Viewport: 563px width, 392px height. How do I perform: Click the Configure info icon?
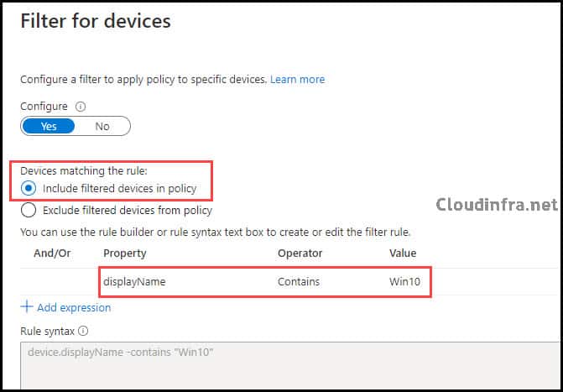(81, 107)
